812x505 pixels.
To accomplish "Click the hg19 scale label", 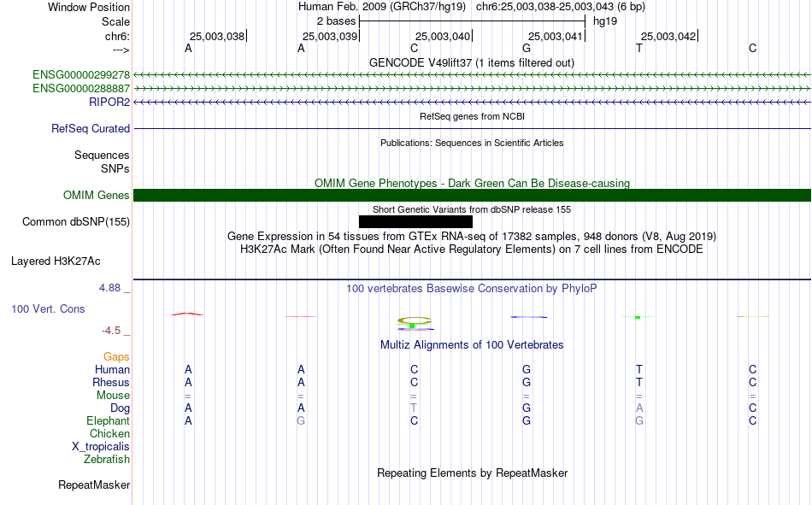I will pos(605,21).
